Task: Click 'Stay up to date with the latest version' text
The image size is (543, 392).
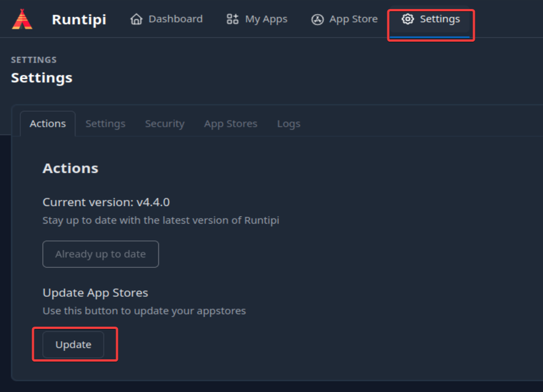Action: pyautogui.click(x=161, y=220)
